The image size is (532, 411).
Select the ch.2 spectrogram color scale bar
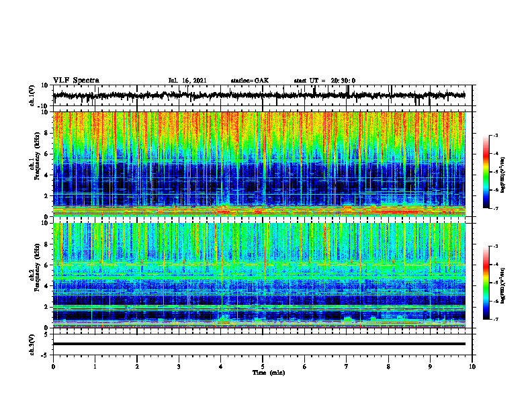click(486, 283)
